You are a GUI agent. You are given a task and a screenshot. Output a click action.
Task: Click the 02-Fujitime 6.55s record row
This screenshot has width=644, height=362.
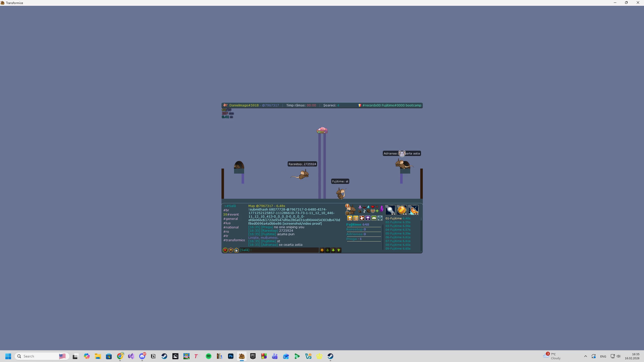[398, 222]
